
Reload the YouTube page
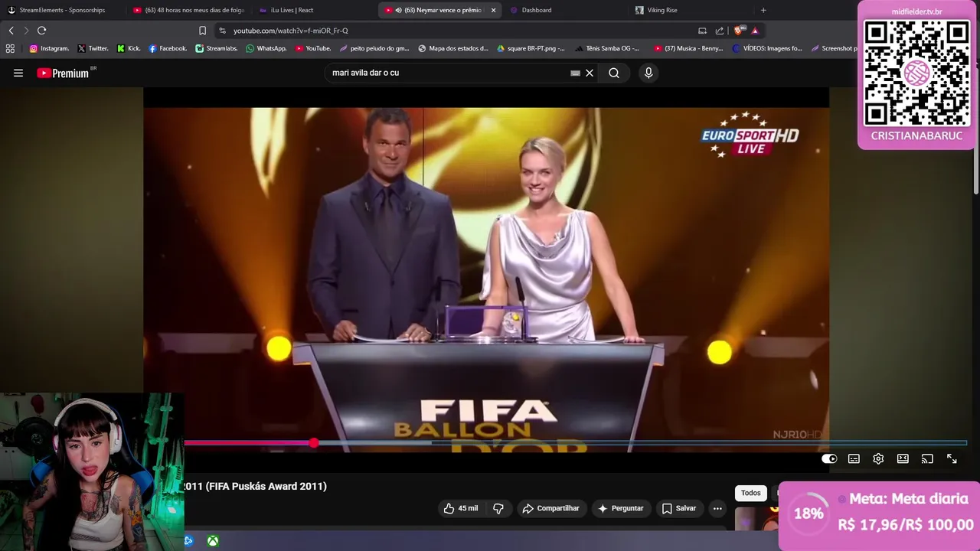41,31
